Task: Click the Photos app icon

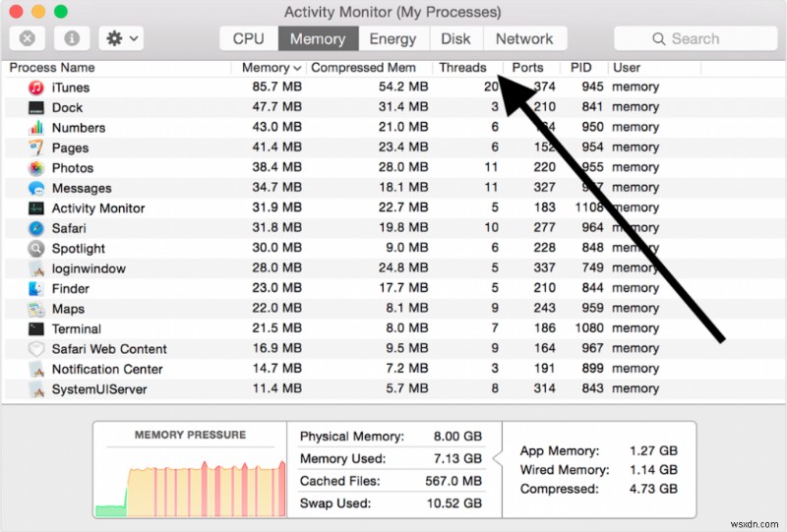Action: point(36,168)
